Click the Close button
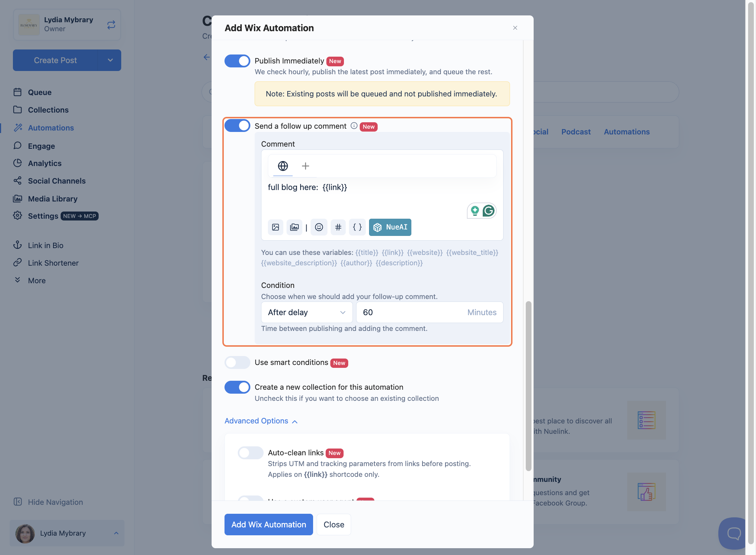This screenshot has width=756, height=555. [x=334, y=525]
